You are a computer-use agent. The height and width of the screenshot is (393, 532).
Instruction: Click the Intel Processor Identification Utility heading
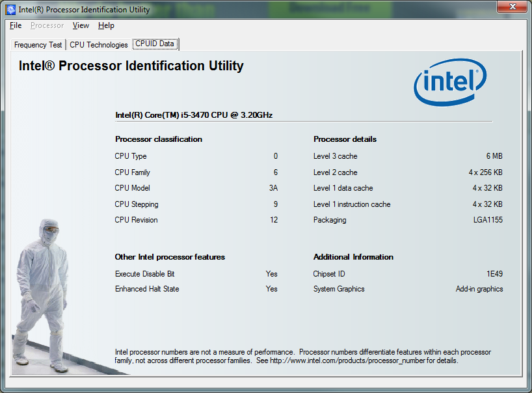tap(131, 66)
